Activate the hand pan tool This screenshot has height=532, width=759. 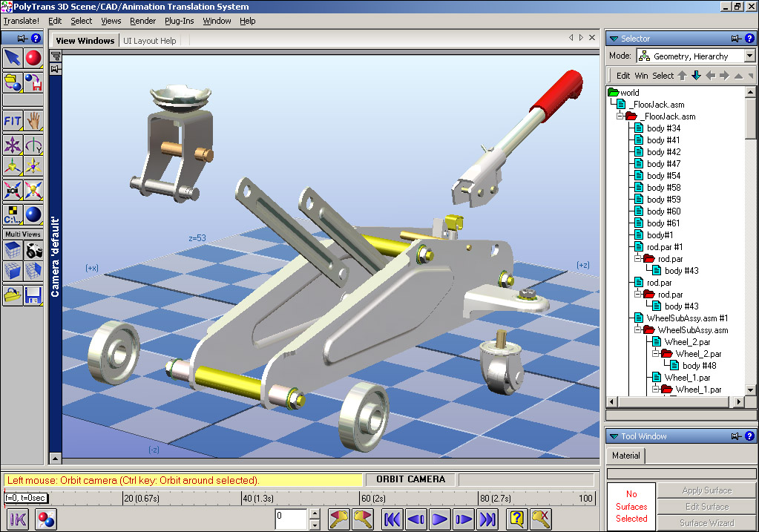33,121
